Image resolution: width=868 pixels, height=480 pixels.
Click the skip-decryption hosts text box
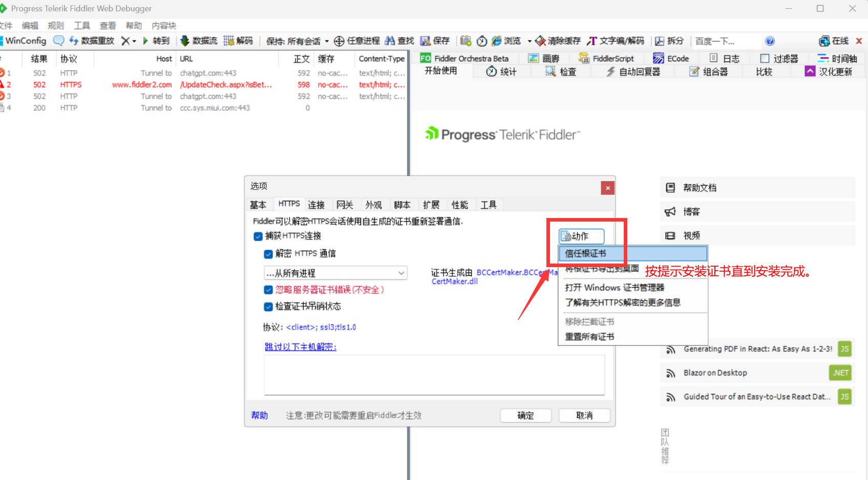click(434, 375)
